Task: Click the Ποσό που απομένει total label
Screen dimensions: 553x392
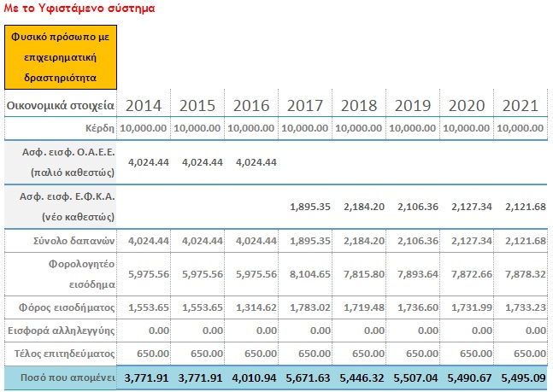Action: point(68,377)
